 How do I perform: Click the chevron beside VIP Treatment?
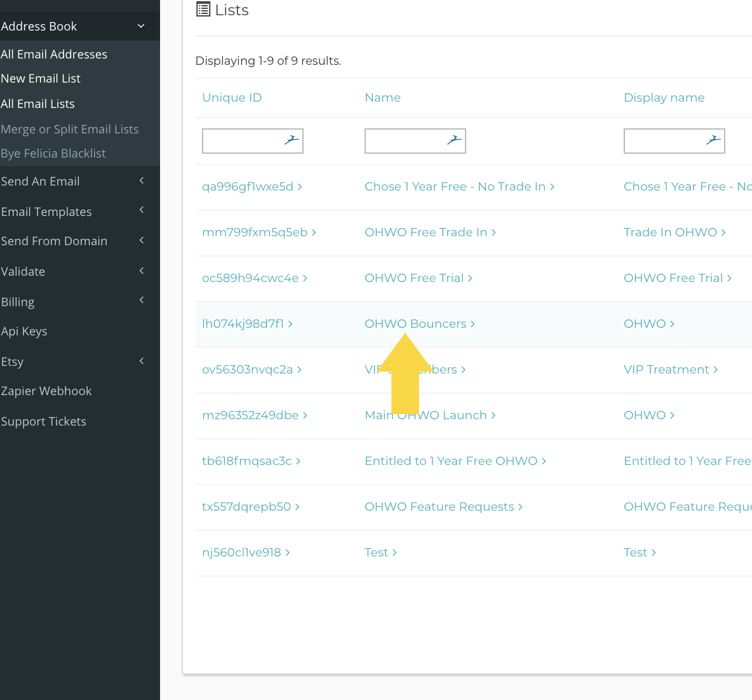point(716,369)
